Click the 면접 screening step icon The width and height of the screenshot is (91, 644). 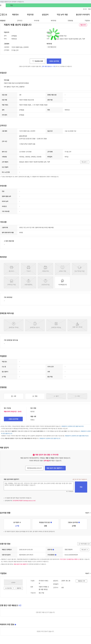[x=35, y=396]
